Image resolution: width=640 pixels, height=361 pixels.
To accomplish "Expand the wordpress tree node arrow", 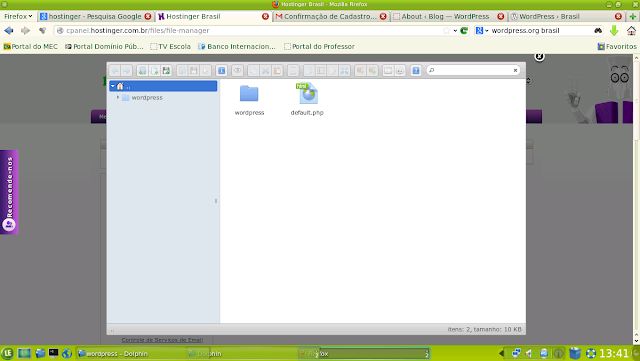I will (x=118, y=97).
